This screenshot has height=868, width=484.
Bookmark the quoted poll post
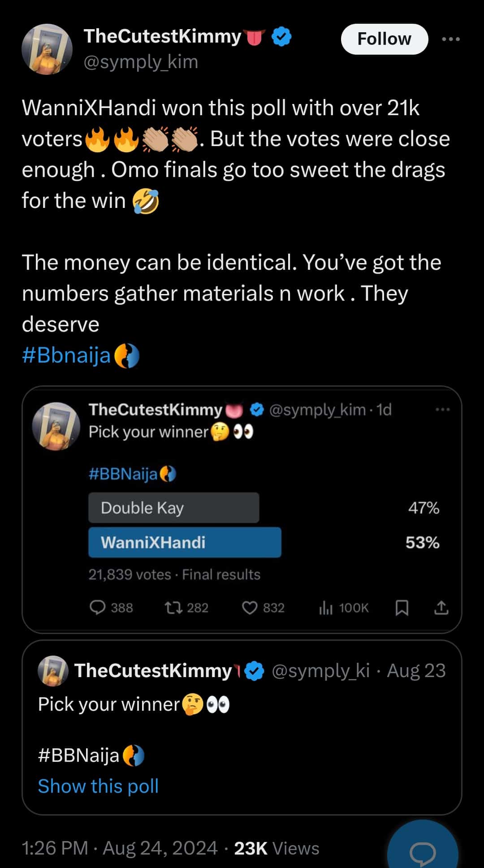coord(402,608)
